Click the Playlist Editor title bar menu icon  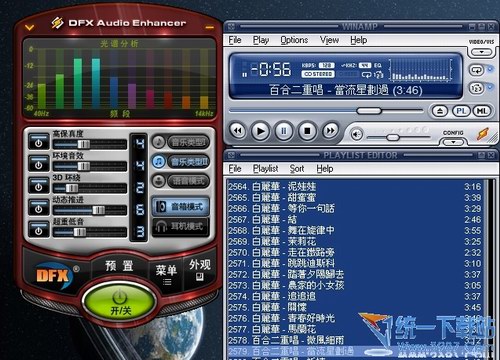coord(231,155)
